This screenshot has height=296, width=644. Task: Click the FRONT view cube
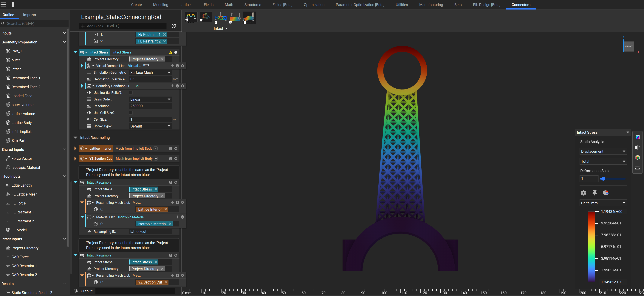point(629,46)
